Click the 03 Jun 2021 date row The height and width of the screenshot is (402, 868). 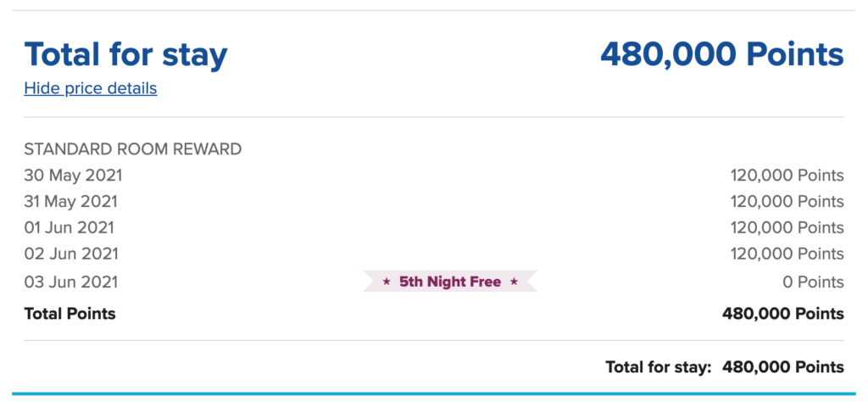tap(434, 282)
